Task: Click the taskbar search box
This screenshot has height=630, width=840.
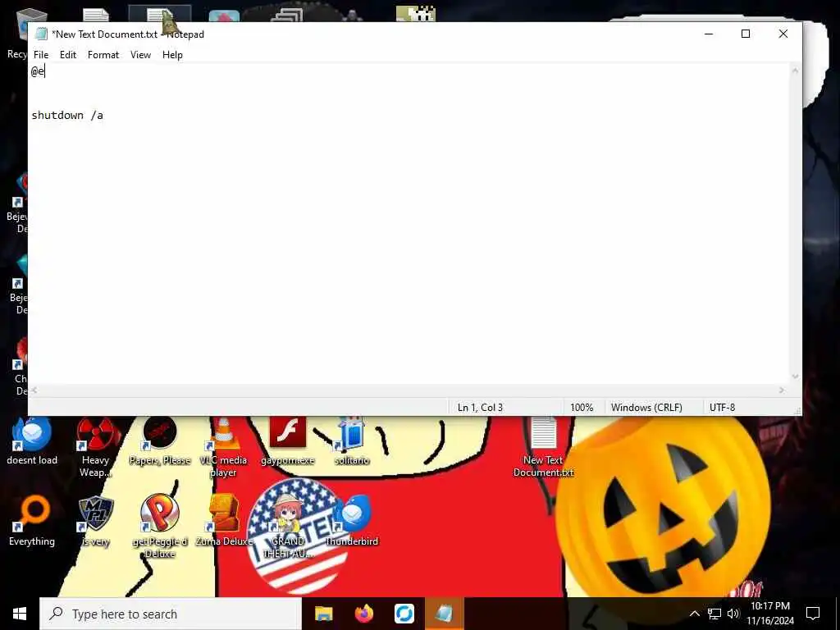Action: click(171, 614)
